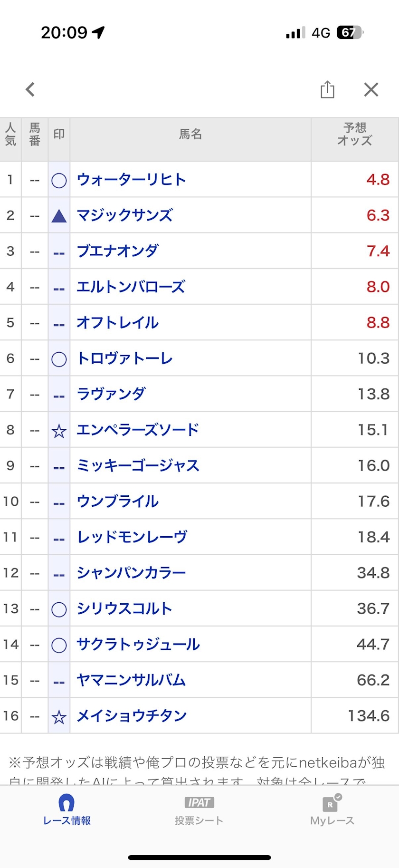This screenshot has height=868, width=399.
Task: Open mark selector for シャンパンカラー
Action: coord(59,573)
